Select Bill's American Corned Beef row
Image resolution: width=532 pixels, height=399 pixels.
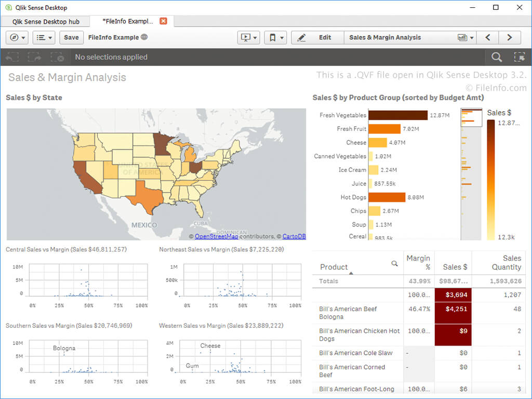pyautogui.click(x=419, y=371)
